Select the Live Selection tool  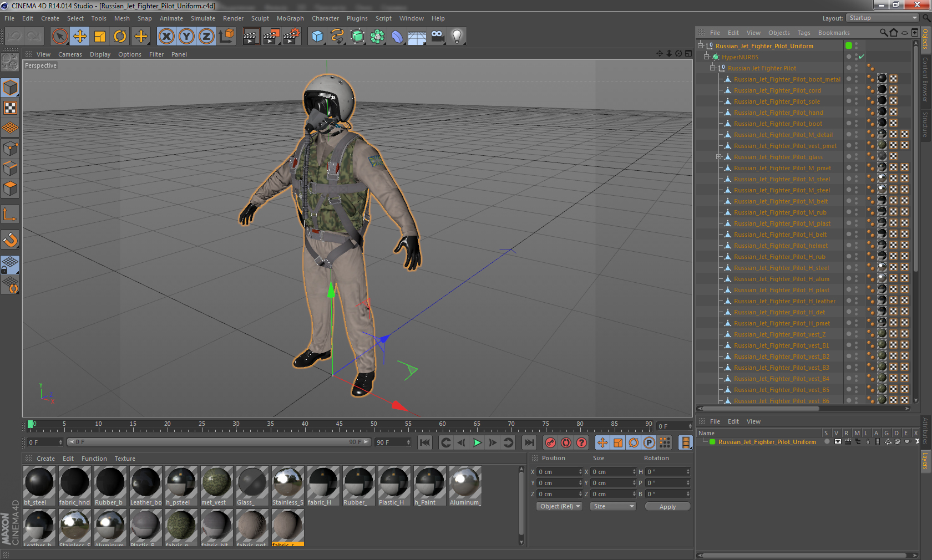(59, 37)
